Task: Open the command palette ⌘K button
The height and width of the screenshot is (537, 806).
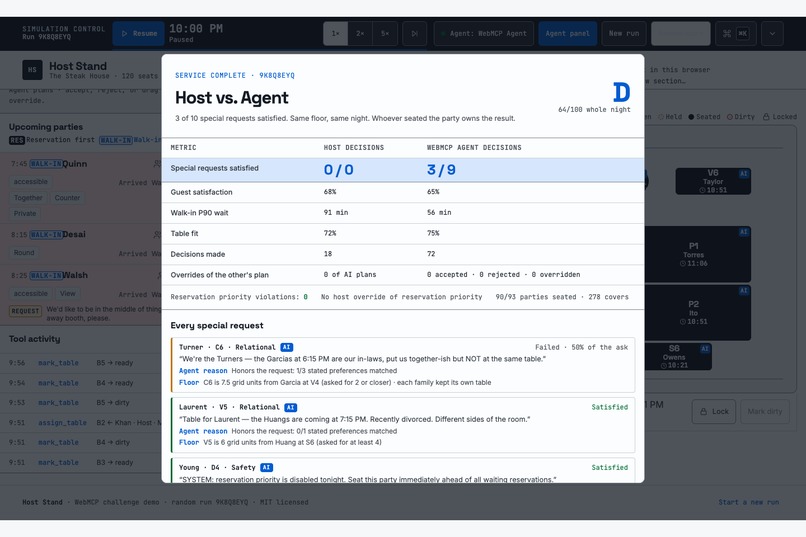Action: (736, 33)
